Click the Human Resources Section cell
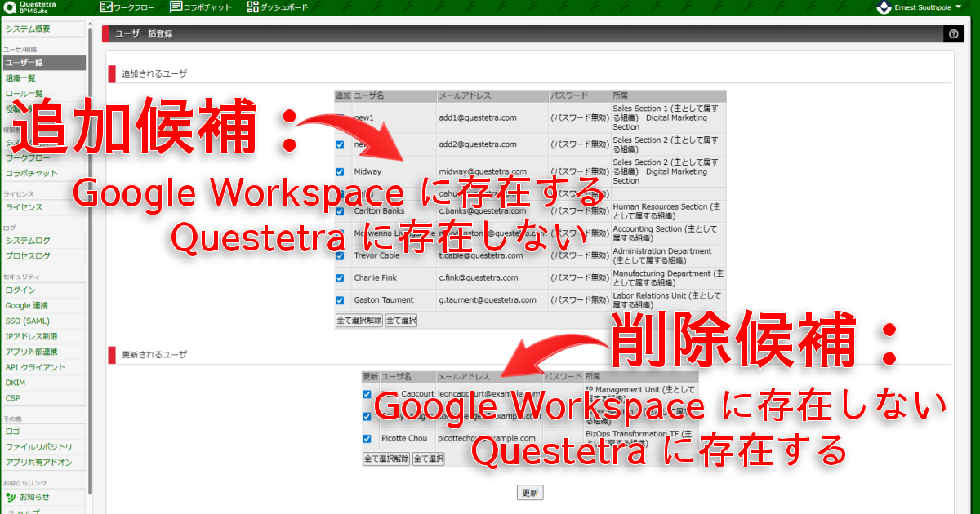980x514 pixels. tap(668, 211)
